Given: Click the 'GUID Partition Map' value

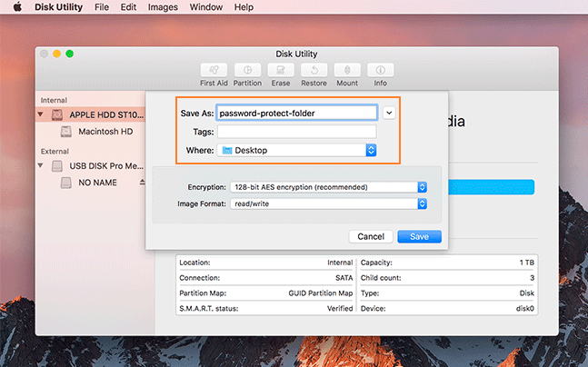Looking at the screenshot, I should coord(320,293).
